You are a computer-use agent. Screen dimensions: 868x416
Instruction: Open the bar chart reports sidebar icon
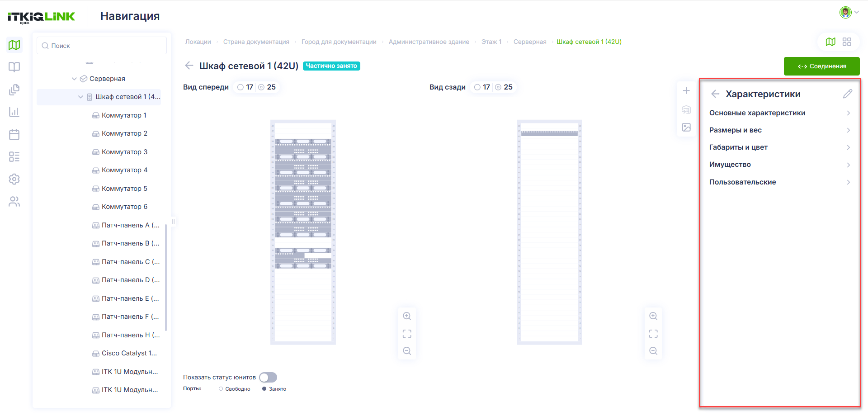[x=14, y=112]
